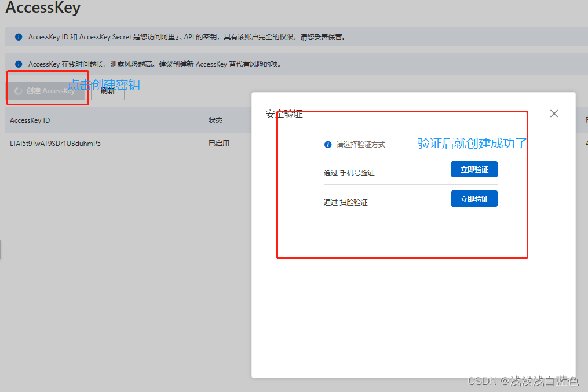Click the 安全验证 dialog title
Viewport: 588px width, 392px height.
[284, 114]
